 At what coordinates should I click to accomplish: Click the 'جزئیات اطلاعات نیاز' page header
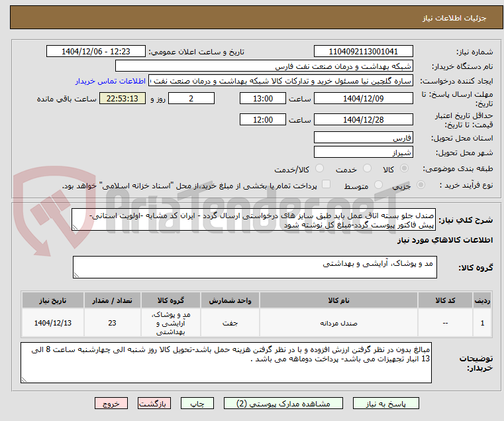click(x=454, y=18)
